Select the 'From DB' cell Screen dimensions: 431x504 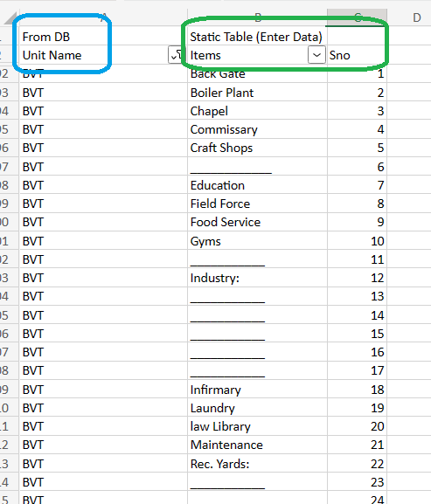pos(103,37)
